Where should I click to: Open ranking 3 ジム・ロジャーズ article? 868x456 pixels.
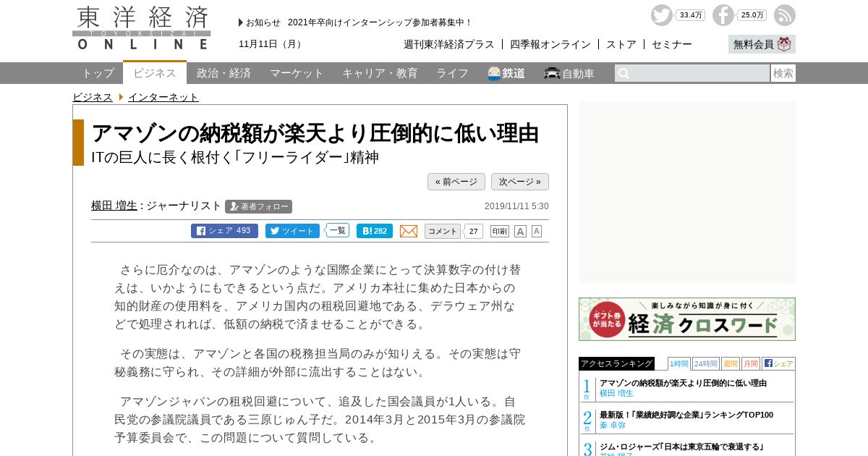point(682,447)
